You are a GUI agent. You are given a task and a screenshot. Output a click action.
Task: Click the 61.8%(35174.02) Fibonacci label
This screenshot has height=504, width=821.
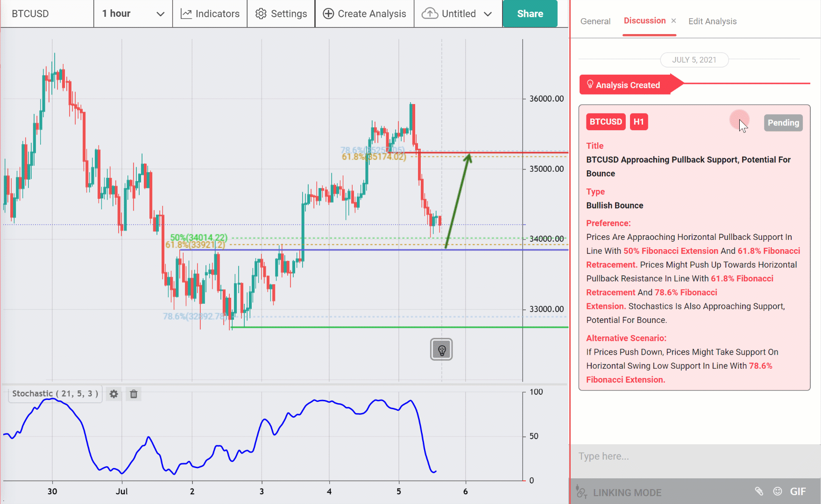pos(374,157)
